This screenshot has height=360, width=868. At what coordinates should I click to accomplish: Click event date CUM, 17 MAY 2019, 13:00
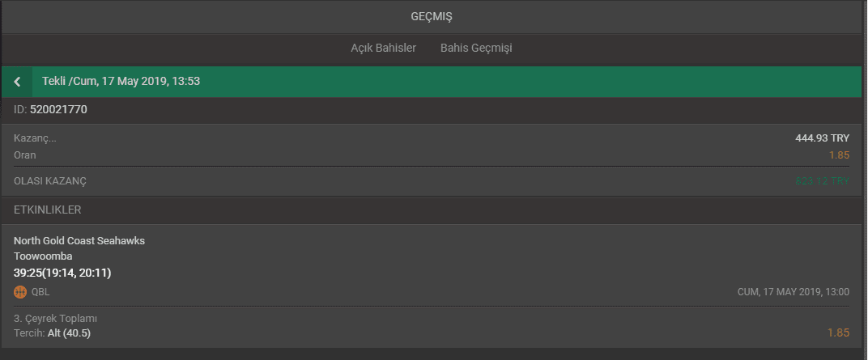click(794, 292)
